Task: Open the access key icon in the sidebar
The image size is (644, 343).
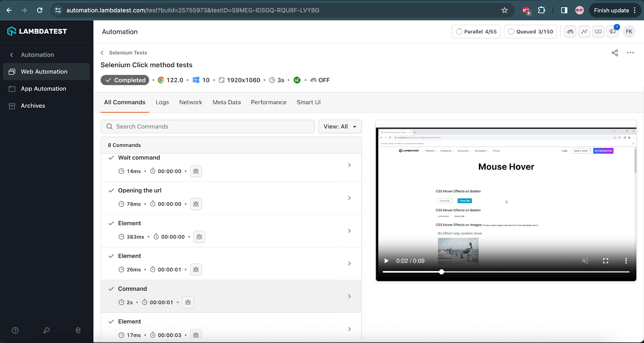Action: pyautogui.click(x=47, y=331)
